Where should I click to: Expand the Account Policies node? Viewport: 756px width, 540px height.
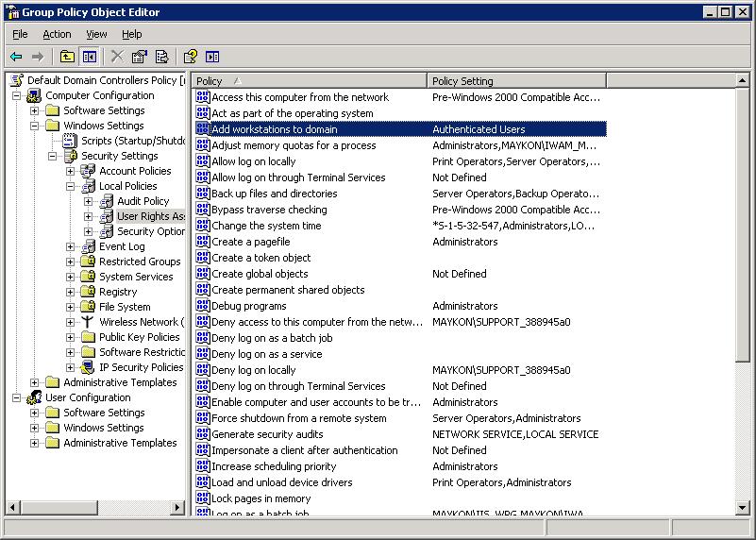coord(71,171)
